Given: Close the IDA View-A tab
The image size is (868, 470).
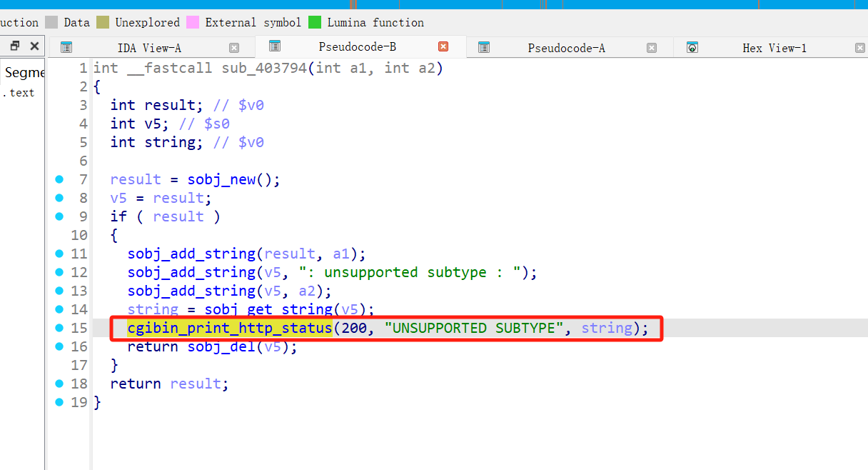Looking at the screenshot, I should [234, 48].
